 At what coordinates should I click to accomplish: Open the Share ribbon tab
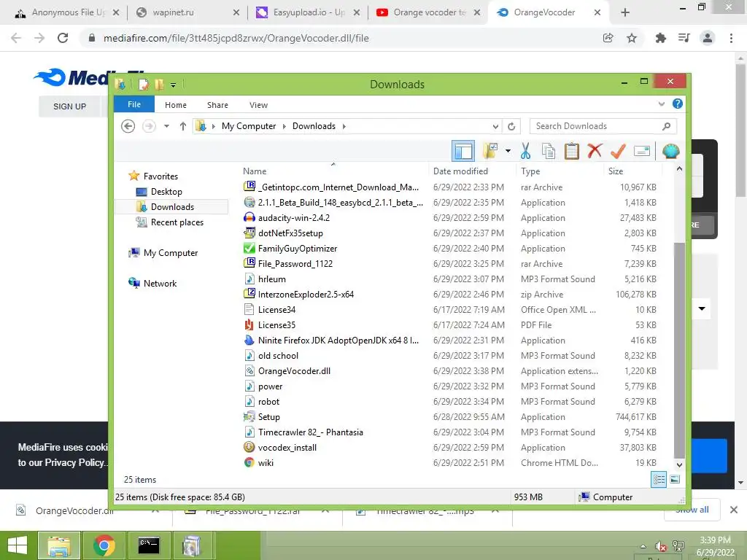[217, 105]
